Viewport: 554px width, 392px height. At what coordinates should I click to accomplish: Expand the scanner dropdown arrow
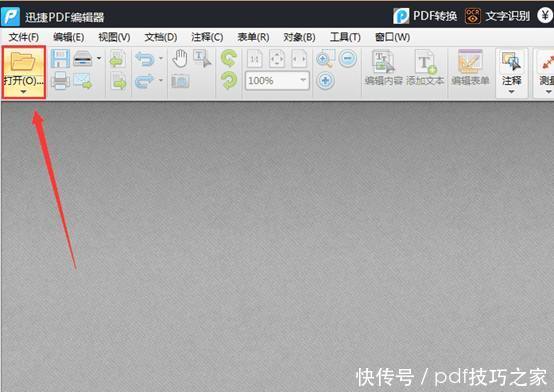(x=99, y=58)
